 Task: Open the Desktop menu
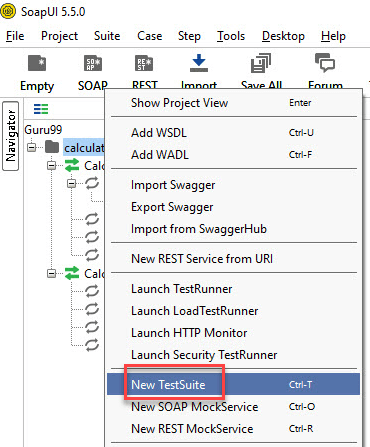click(x=283, y=36)
